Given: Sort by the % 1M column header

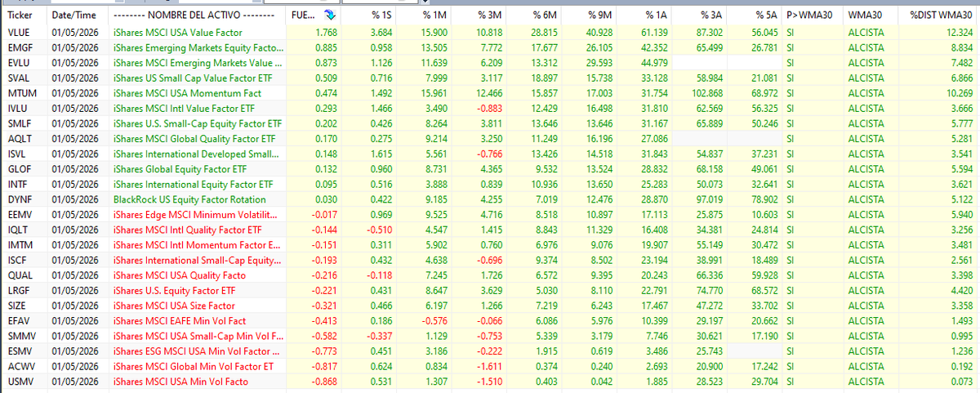Looking at the screenshot, I should (x=423, y=16).
